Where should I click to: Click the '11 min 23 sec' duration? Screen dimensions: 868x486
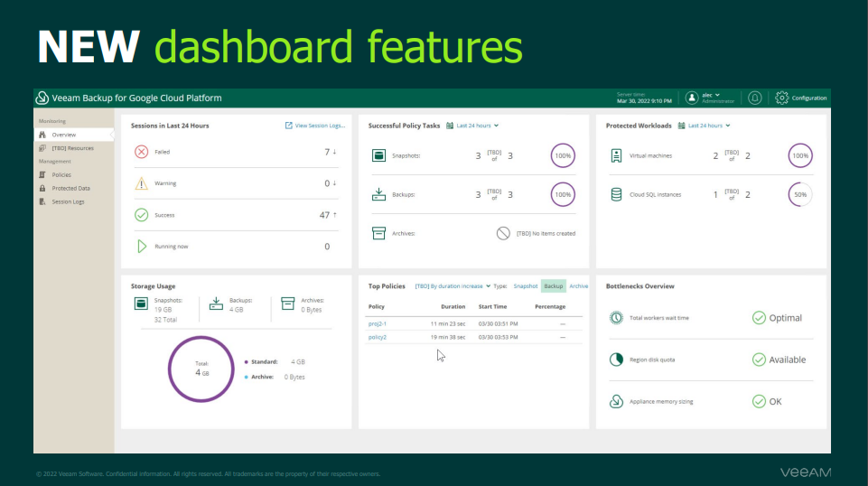[x=448, y=323]
